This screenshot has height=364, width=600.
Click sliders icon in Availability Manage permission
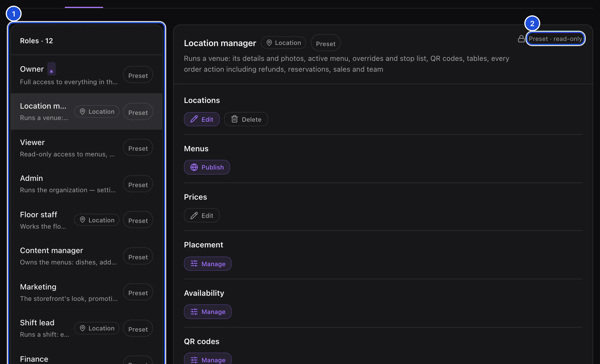pyautogui.click(x=194, y=312)
